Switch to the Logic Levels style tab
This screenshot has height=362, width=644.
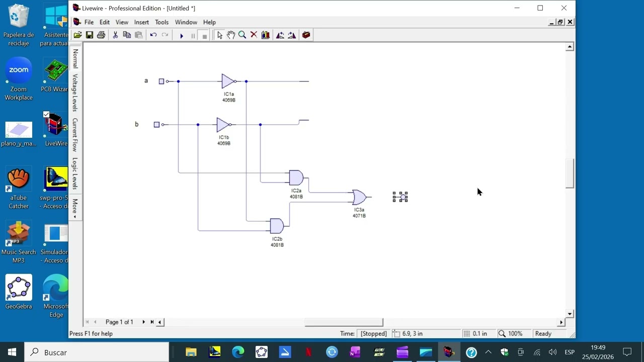pos(75,173)
